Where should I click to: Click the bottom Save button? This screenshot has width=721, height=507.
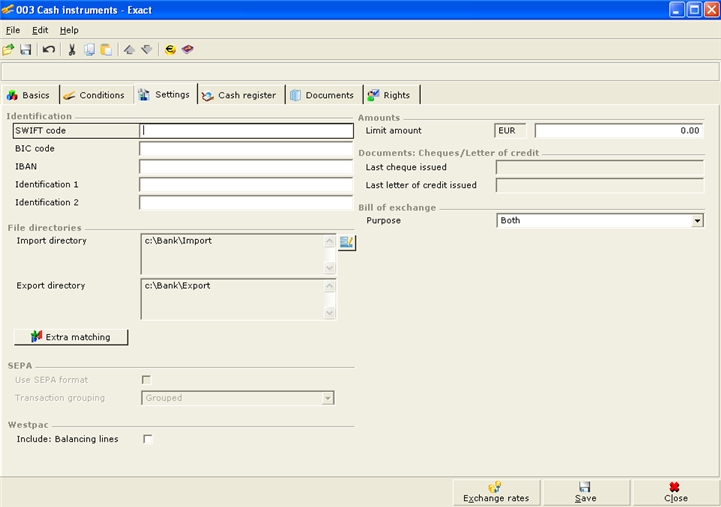585,492
